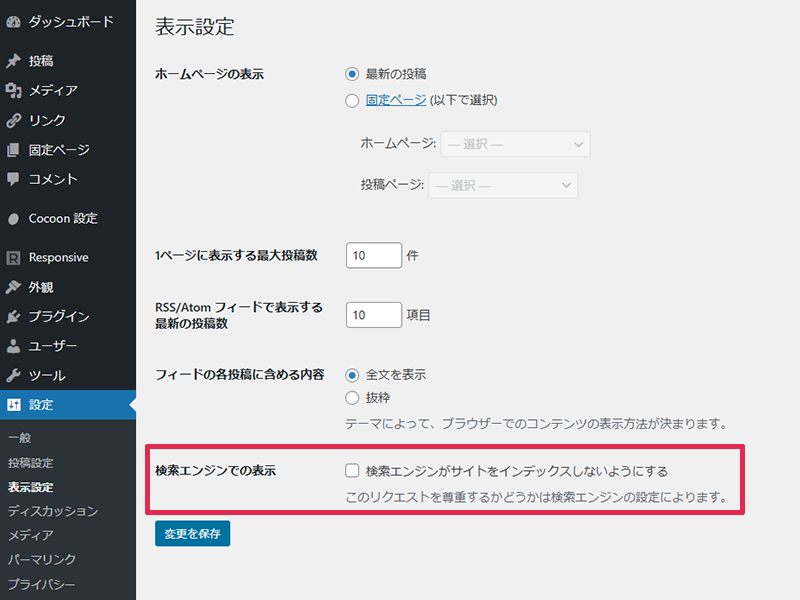The height and width of the screenshot is (600, 800).
Task: Open the 外観 sidebar menu
Action: (68, 287)
